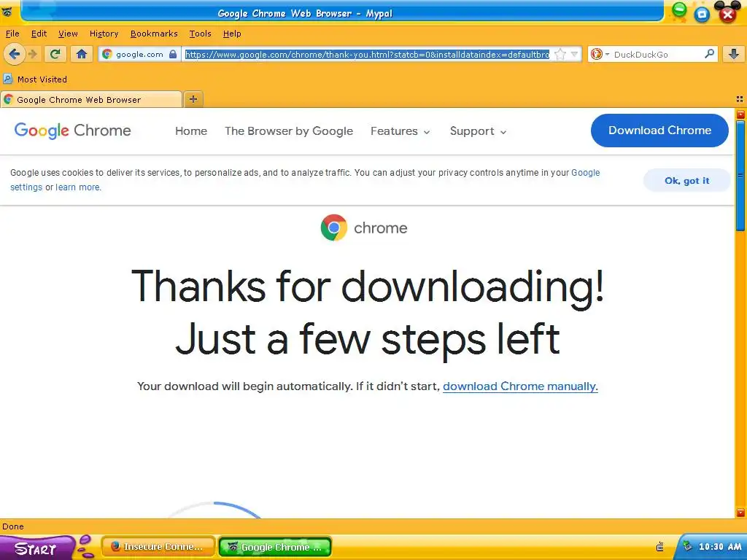Viewport: 747px width, 560px height.
Task: Click the scrollbar down arrow
Action: [740, 513]
